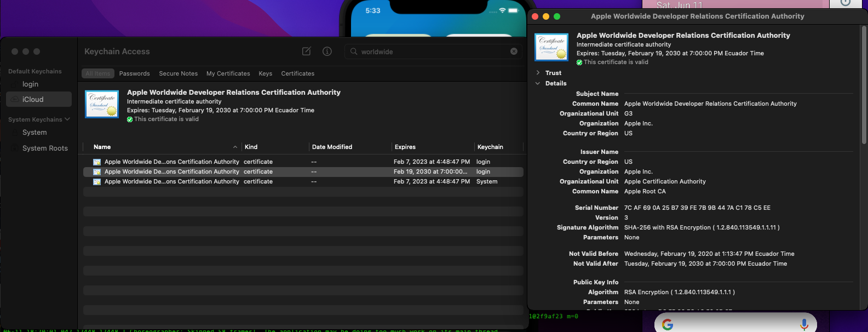Click the compose new note icon in Keychain Access
This screenshot has width=868, height=332.
click(307, 51)
